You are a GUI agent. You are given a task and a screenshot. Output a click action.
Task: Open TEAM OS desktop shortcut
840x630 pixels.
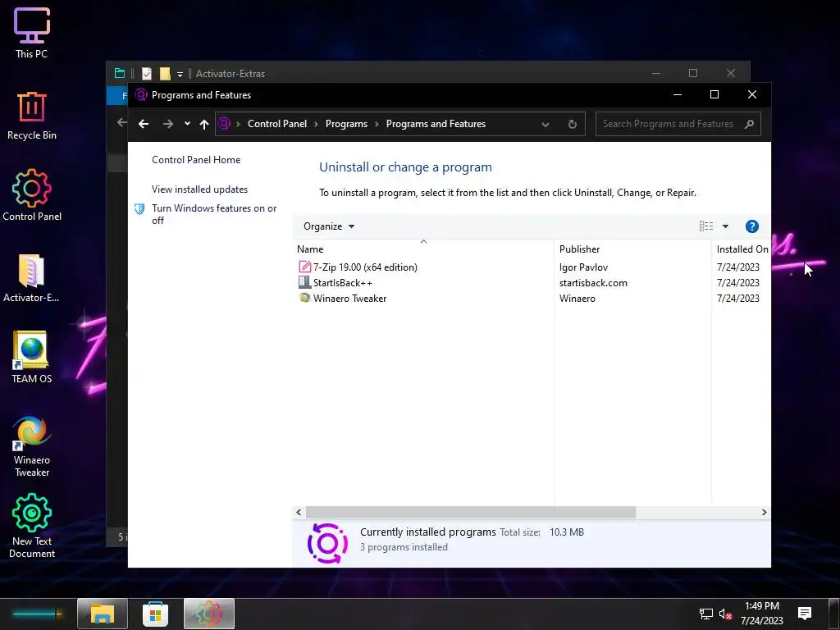coord(32,357)
